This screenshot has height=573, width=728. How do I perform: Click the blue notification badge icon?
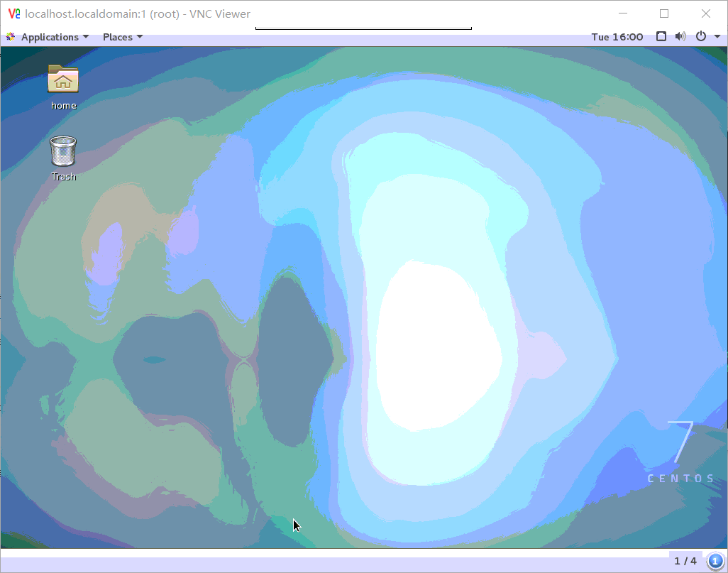click(715, 561)
